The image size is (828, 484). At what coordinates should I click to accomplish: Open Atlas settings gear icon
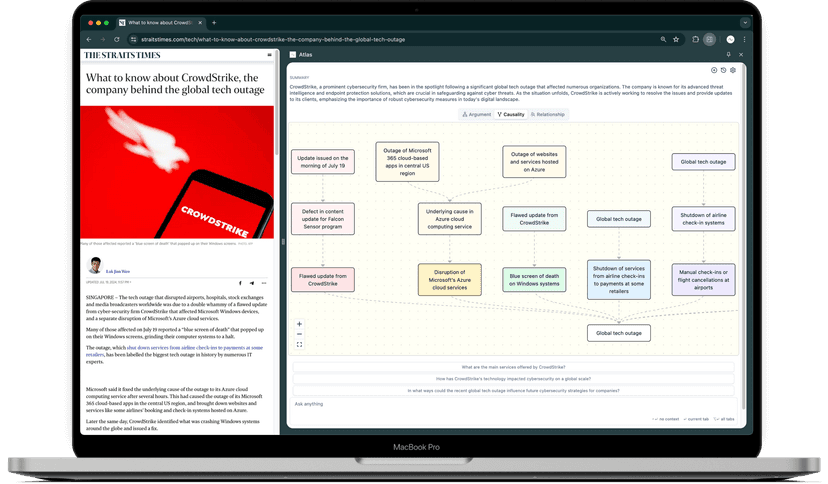tap(733, 70)
